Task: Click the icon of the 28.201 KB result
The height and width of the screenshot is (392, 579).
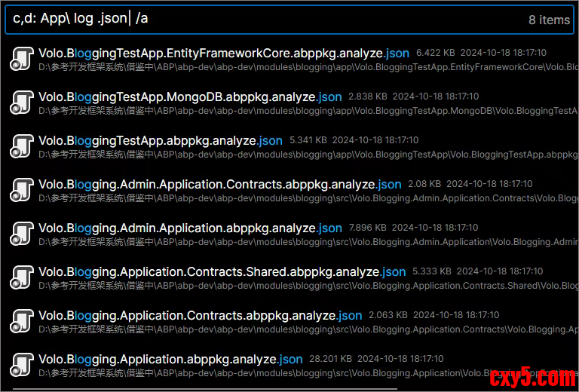Action: (x=21, y=365)
